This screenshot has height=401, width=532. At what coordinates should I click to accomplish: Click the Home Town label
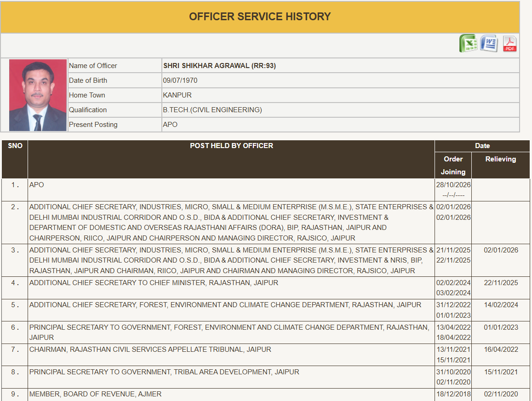point(87,95)
